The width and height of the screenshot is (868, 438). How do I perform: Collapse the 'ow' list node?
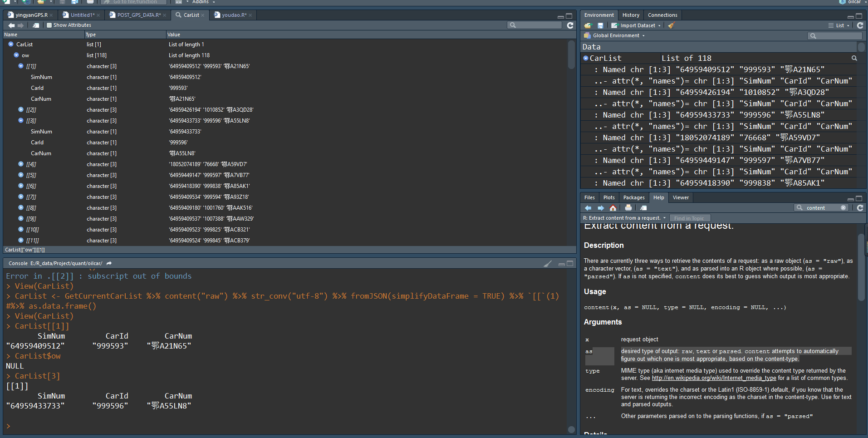pos(16,55)
